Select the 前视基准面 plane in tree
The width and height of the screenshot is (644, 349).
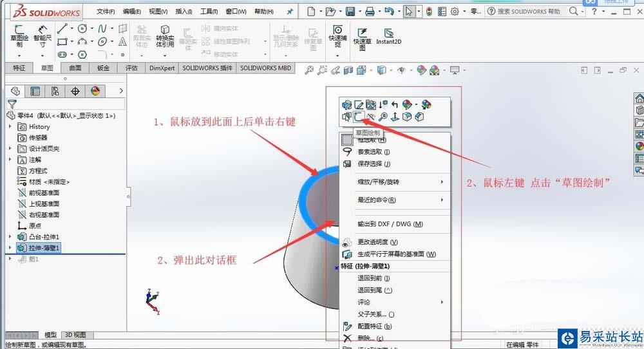click(44, 193)
